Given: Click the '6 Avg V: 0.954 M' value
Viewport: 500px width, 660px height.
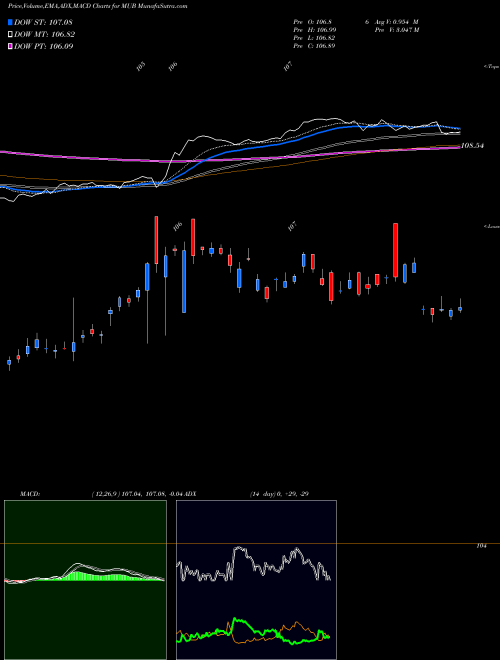Looking at the screenshot, I should coord(391,22).
